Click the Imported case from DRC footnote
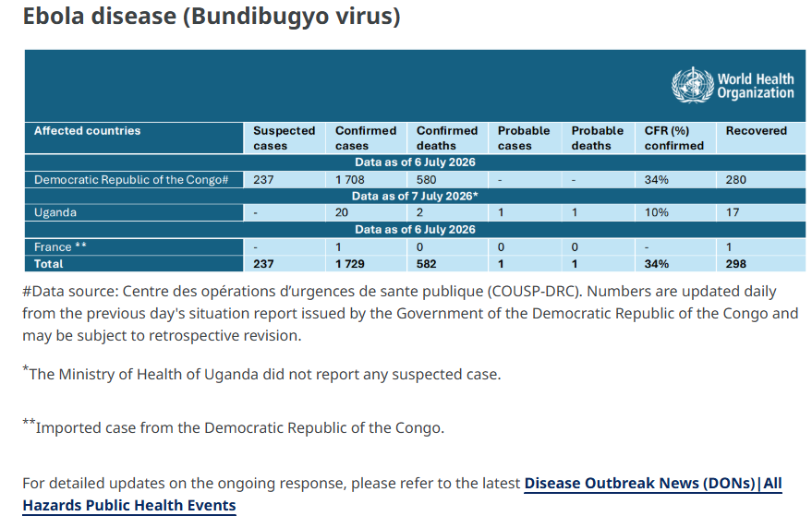This screenshot has width=812, height=516. coord(233,427)
